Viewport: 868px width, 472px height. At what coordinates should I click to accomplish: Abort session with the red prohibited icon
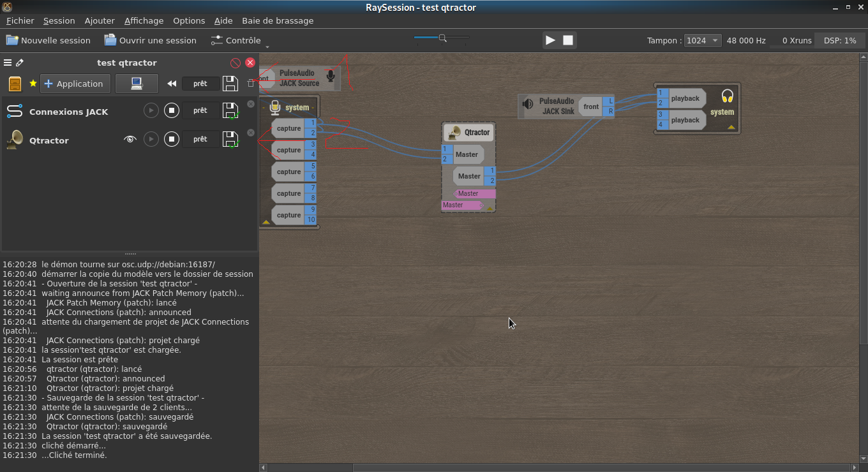(236, 63)
